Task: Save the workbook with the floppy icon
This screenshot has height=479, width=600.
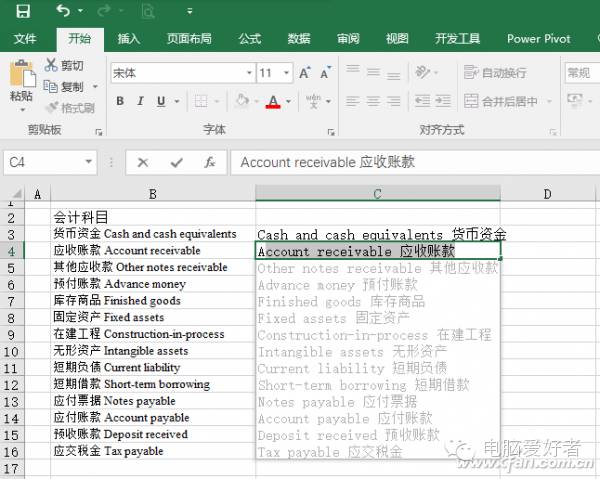Action: coord(23,11)
